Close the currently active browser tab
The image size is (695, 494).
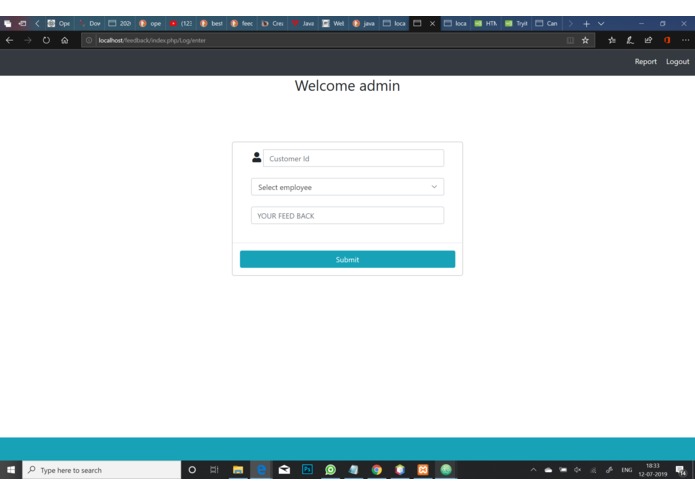(432, 23)
